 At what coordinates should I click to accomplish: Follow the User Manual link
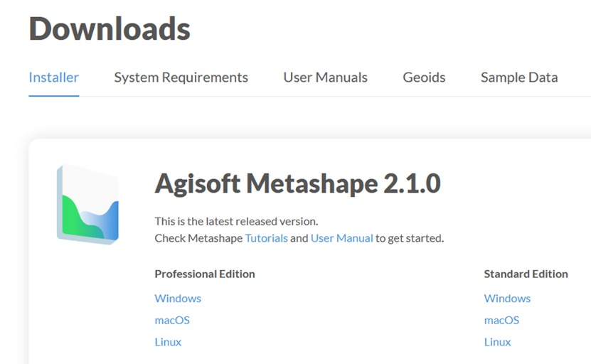pos(342,238)
